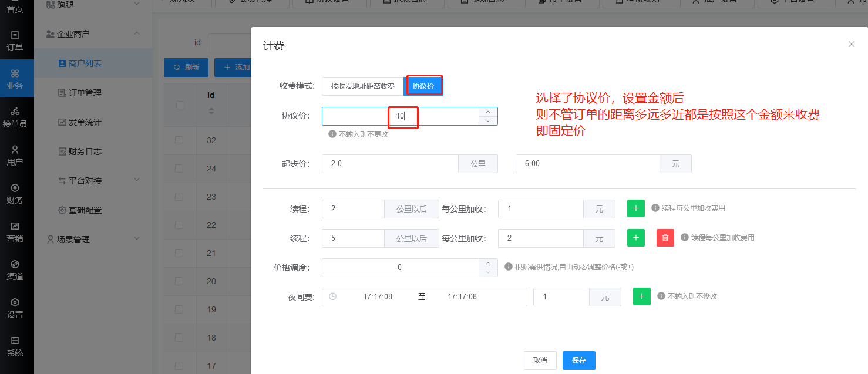
Task: Click green plus button in second 续程 row
Action: pos(636,238)
